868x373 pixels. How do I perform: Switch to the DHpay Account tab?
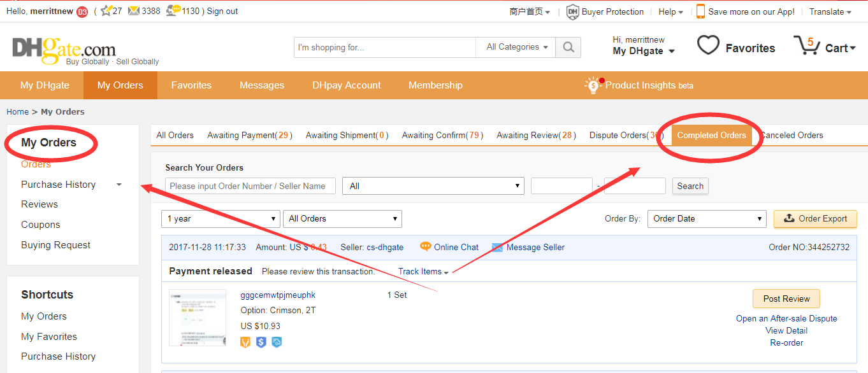347,85
